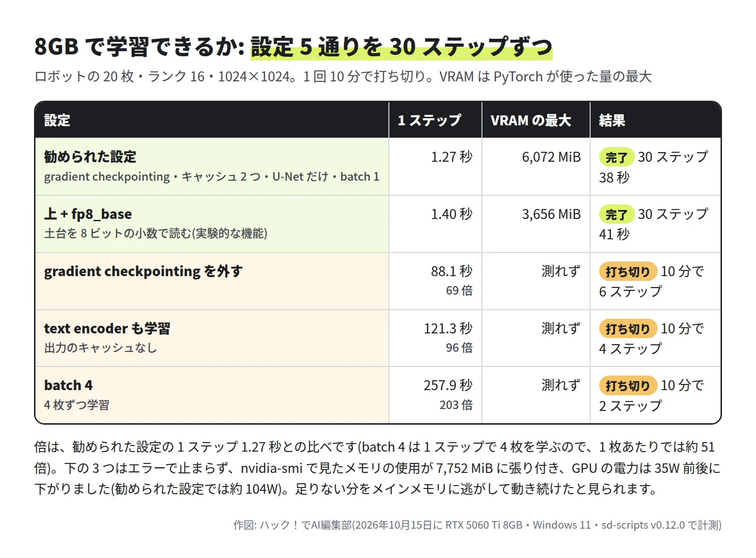Click '測れず' in the batch 4 row
The image size is (756, 558).
pos(561,385)
